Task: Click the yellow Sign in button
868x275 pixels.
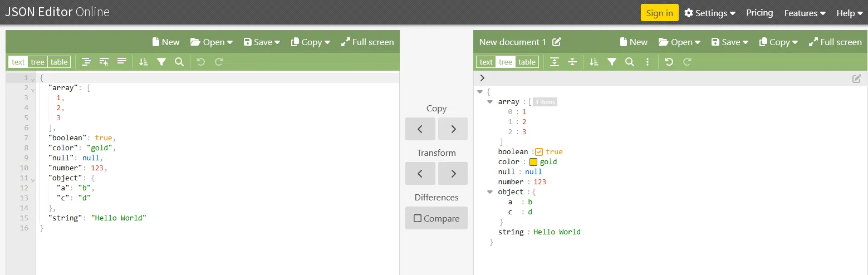Action: pos(659,13)
